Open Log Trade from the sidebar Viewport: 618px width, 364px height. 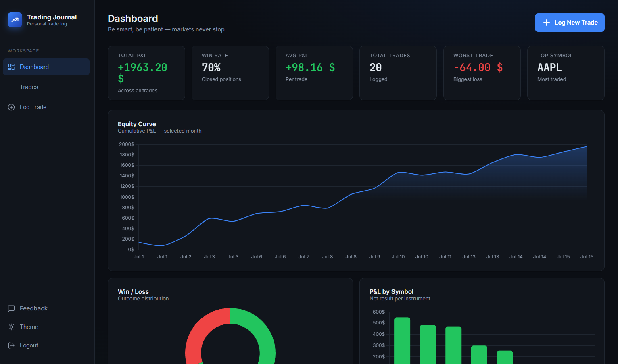pyautogui.click(x=46, y=107)
